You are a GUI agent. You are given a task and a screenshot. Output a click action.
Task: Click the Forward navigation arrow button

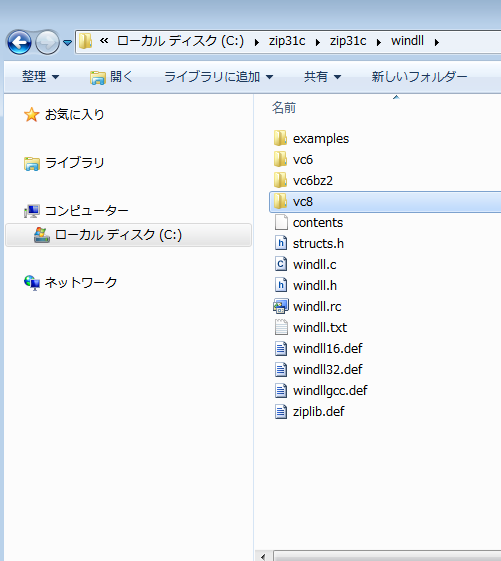[48, 43]
